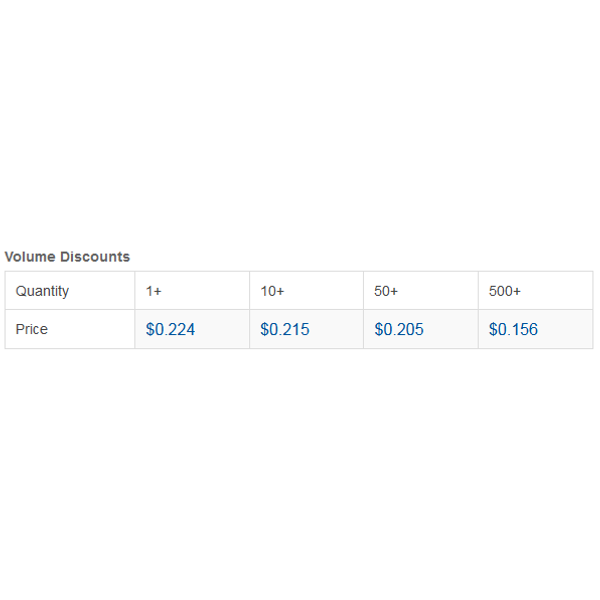Click the 1+ quantity cell
Image resolution: width=600 pixels, height=600 pixels.
click(192, 291)
